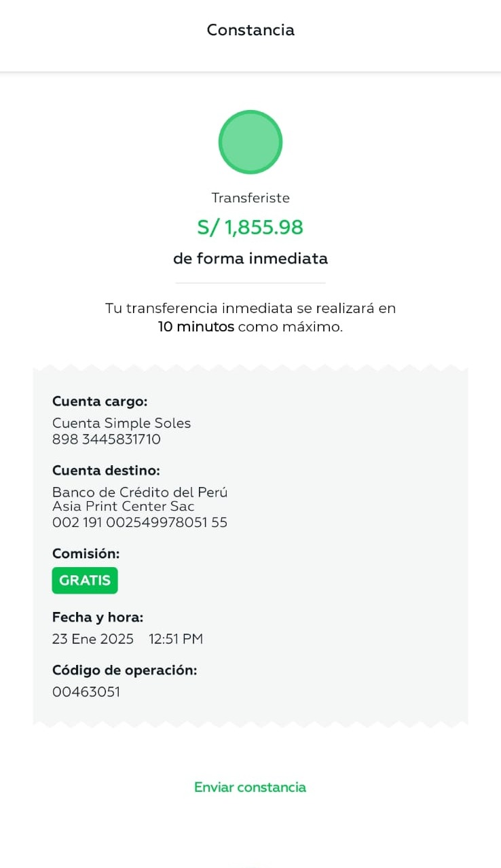The height and width of the screenshot is (868, 501).
Task: Click recipient name Asia Print Center Sac
Action: pyautogui.click(x=124, y=507)
